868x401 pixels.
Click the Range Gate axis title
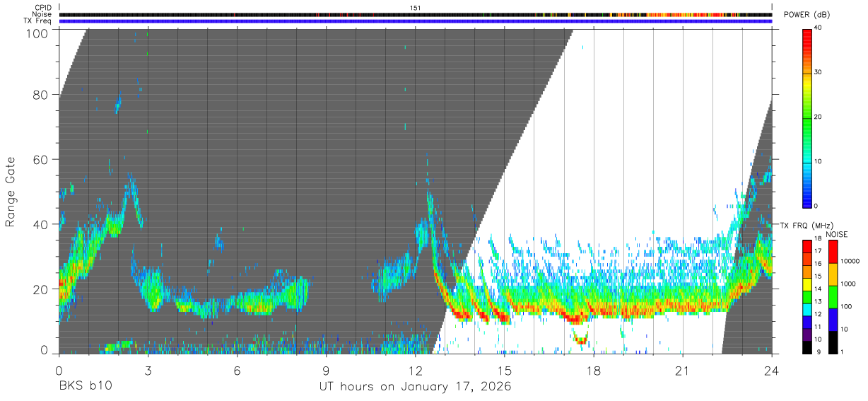click(x=11, y=192)
